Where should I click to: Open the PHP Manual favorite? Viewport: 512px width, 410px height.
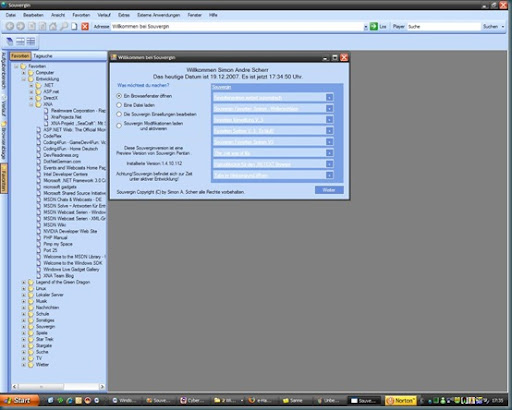55,237
